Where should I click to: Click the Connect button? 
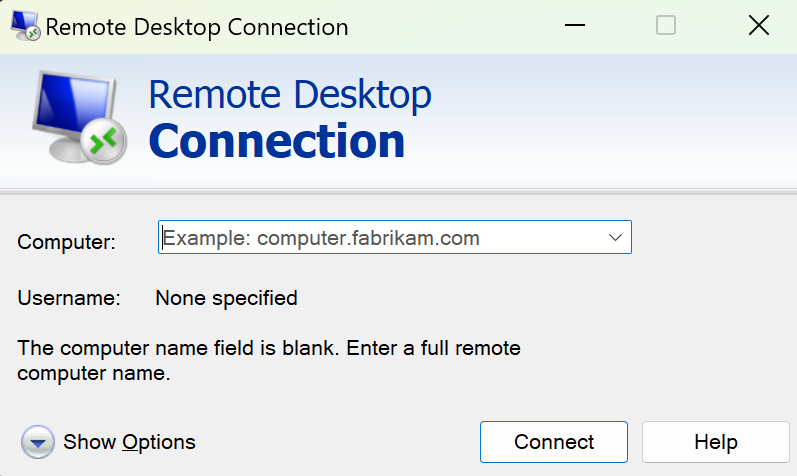554,442
